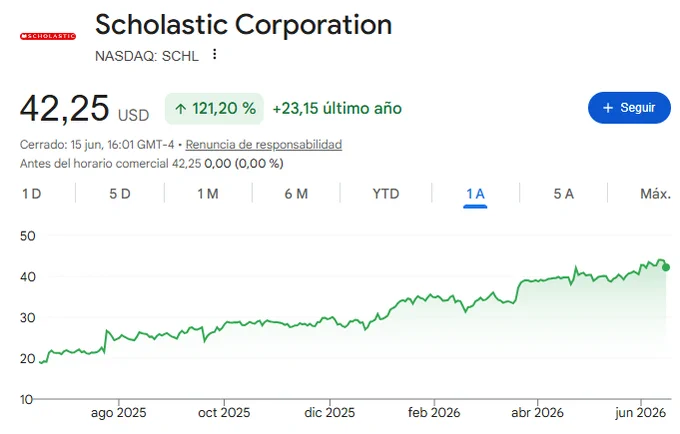
Task: View the YTD chart range
Action: click(x=386, y=193)
